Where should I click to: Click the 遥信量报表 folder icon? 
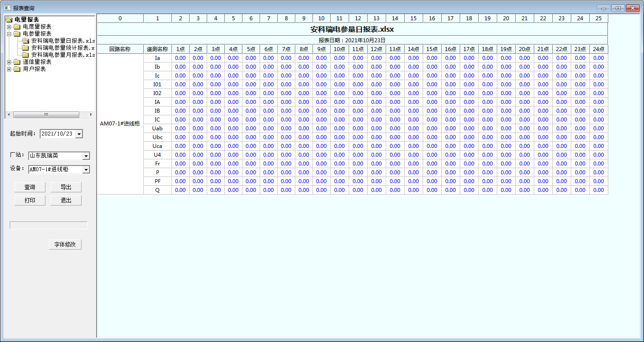17,62
